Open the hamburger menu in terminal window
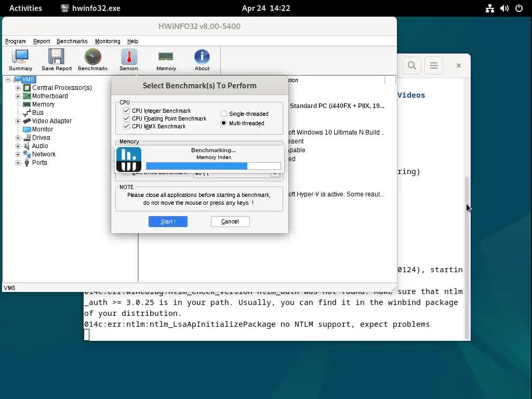 click(x=434, y=65)
